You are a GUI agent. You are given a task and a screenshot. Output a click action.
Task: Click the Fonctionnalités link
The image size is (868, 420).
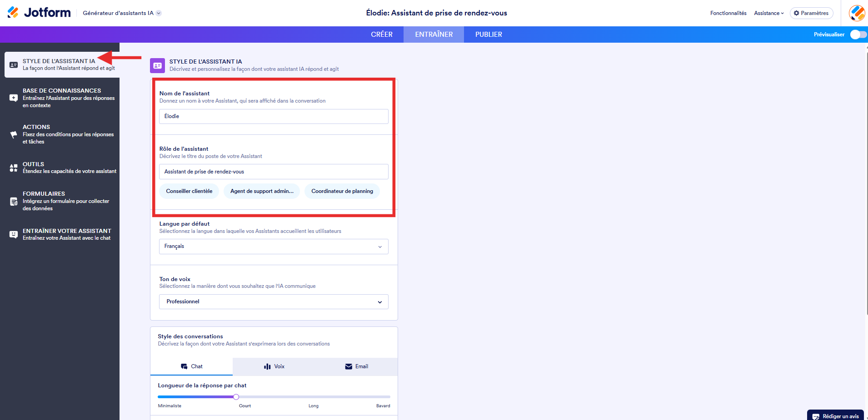[x=728, y=13]
